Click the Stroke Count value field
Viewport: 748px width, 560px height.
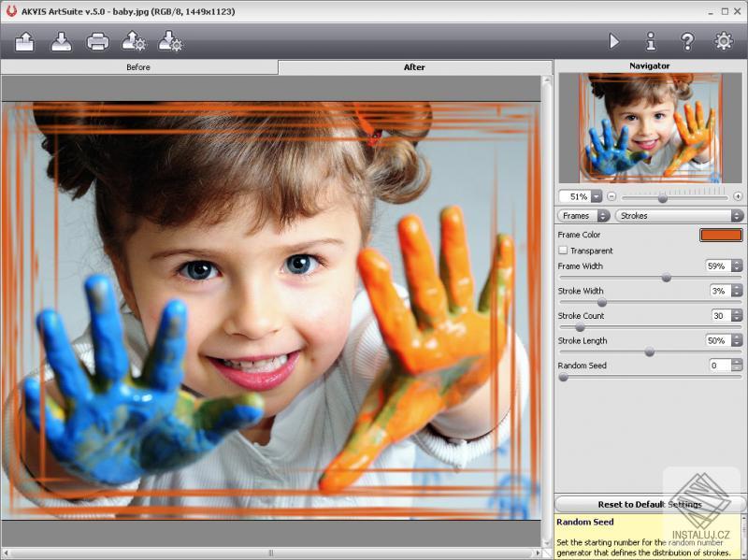(x=719, y=316)
